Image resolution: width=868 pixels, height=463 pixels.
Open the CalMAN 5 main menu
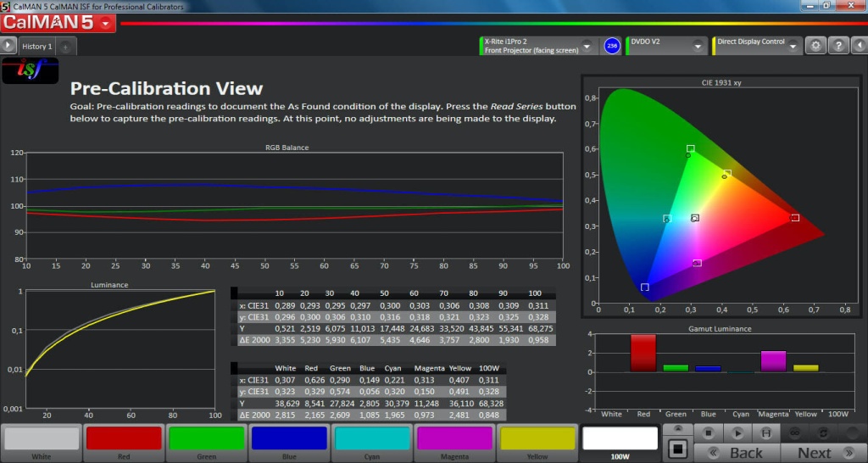[58, 23]
